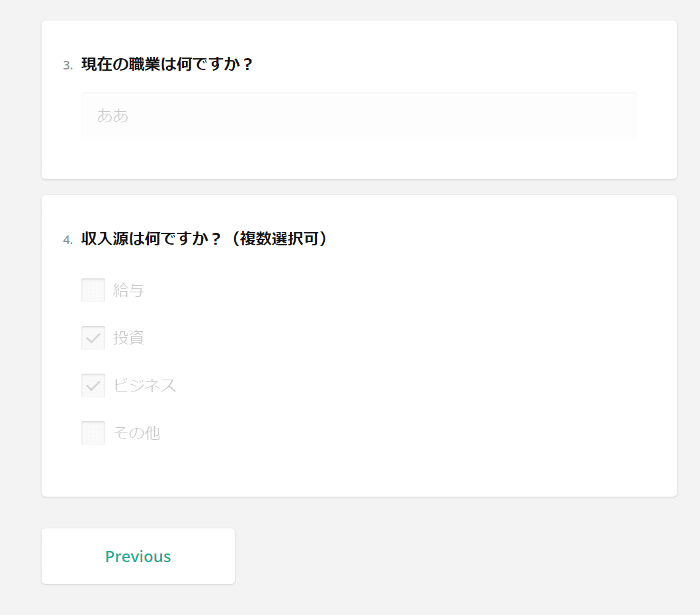The height and width of the screenshot is (615, 700).
Task: Select the 投資 option label text
Action: point(128,338)
